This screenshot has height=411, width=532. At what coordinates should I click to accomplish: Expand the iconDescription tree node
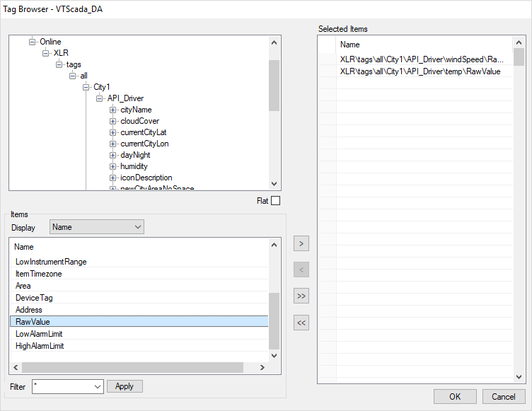tap(112, 178)
